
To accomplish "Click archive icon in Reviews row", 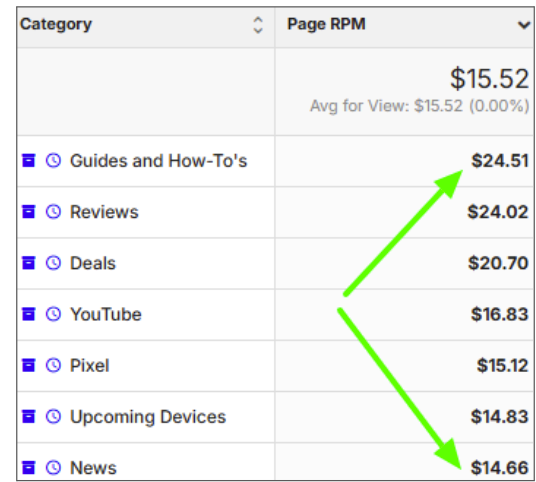I will [29, 212].
